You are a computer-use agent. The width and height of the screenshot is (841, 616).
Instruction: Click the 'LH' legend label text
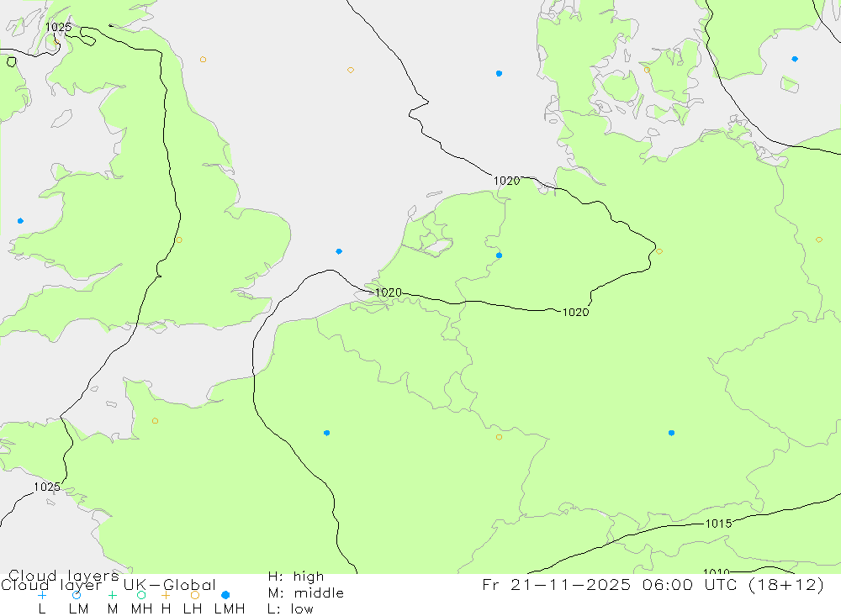click(193, 609)
